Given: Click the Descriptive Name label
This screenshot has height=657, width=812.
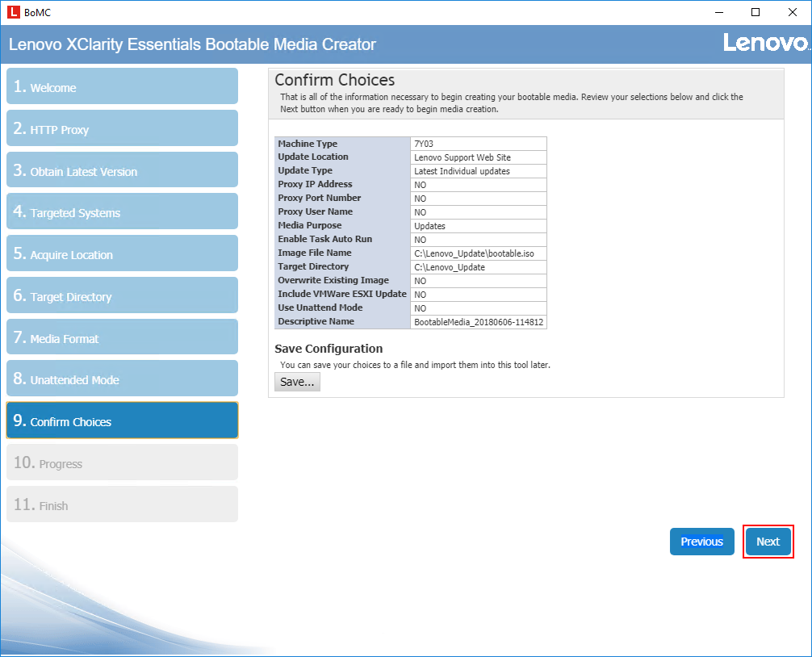Looking at the screenshot, I should 316,321.
